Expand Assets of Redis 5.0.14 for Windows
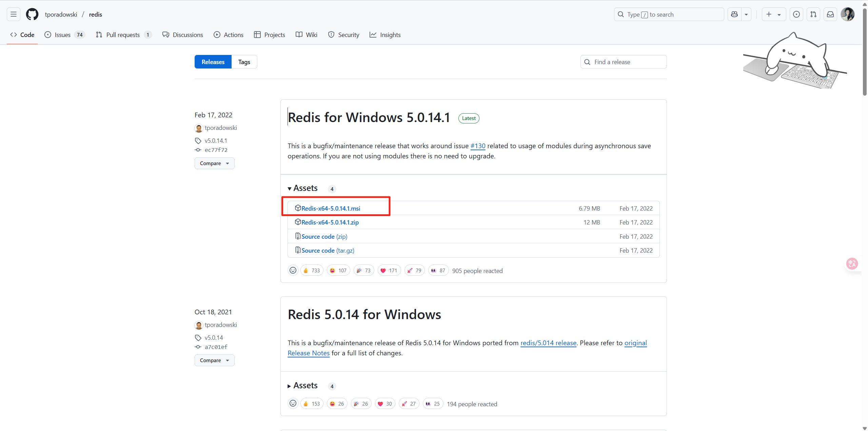 pos(303,386)
